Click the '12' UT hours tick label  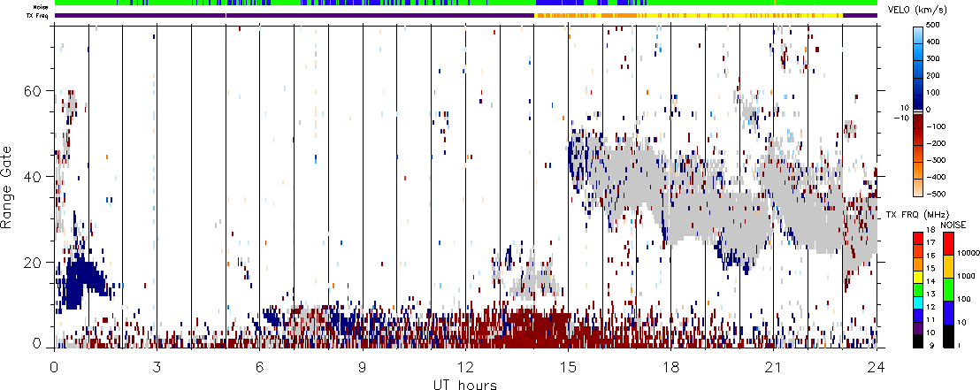tap(465, 367)
